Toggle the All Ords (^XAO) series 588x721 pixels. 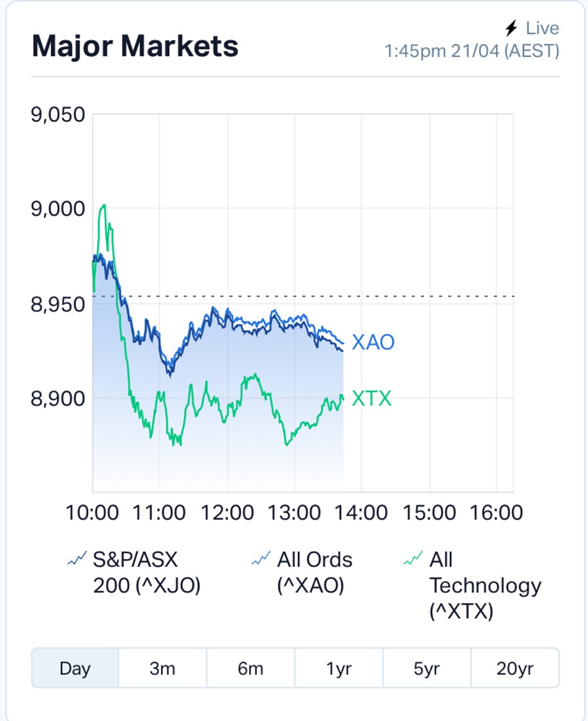click(302, 573)
